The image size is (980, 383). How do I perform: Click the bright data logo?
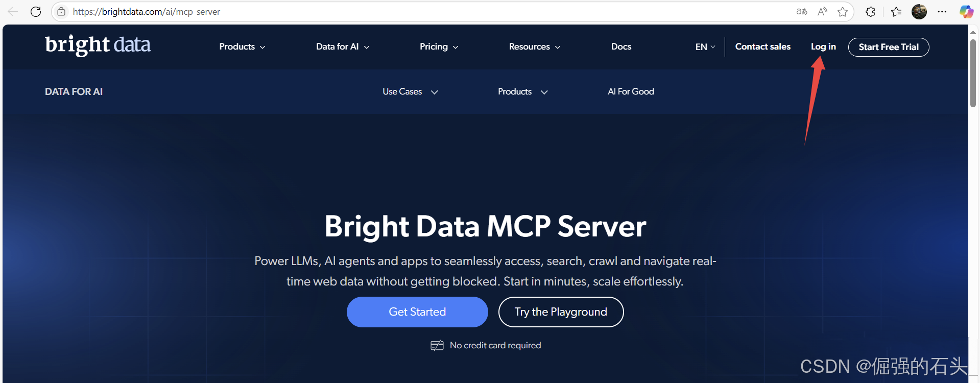(98, 45)
